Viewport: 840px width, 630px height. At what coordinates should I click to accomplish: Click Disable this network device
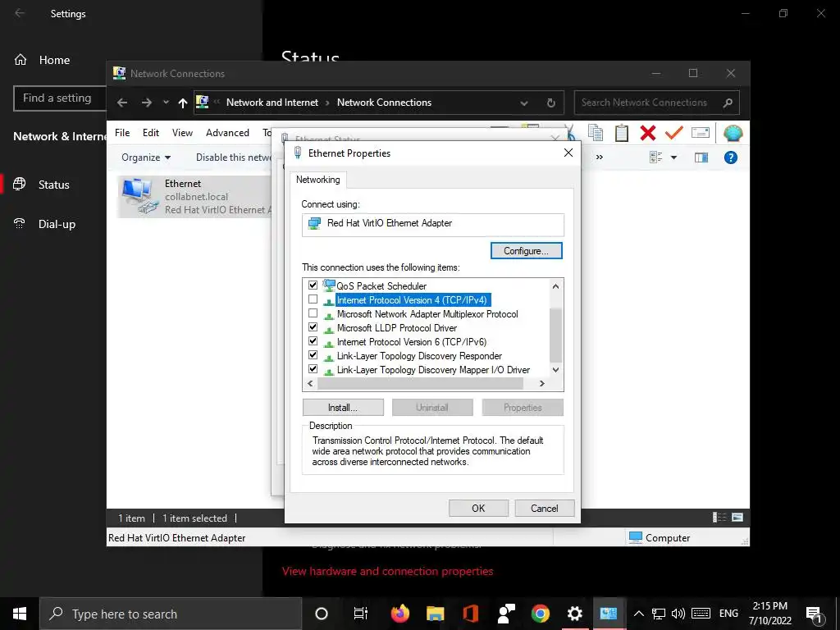pos(234,157)
